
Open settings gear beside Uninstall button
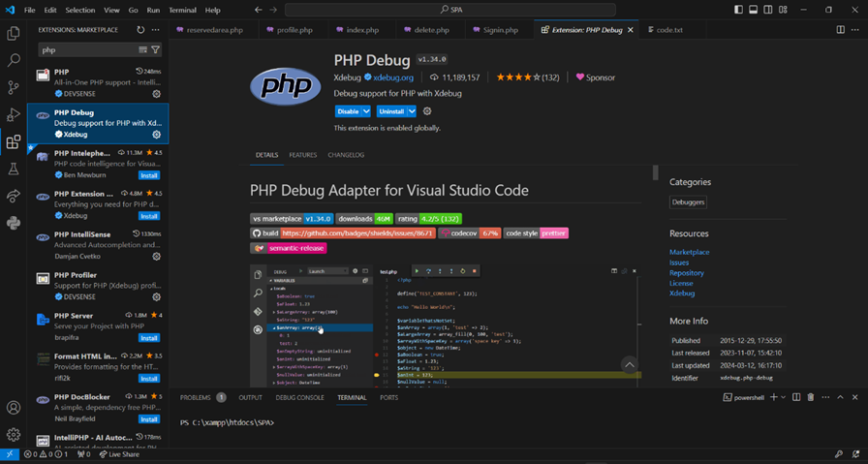[427, 111]
